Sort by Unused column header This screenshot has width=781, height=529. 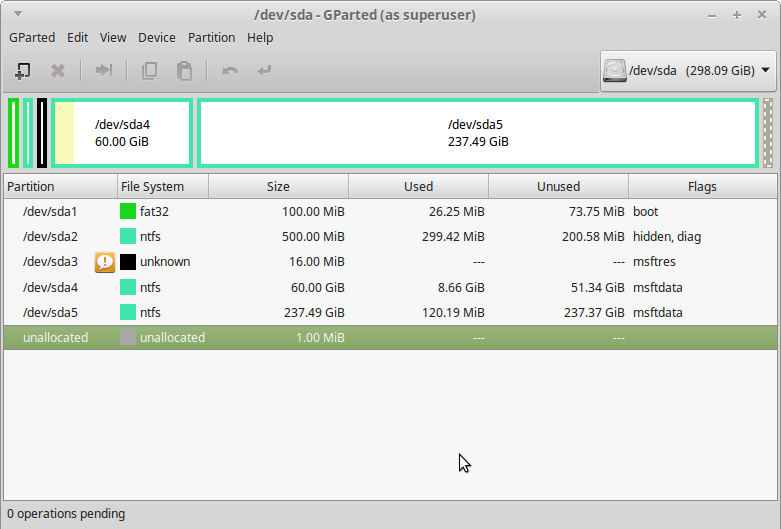click(558, 186)
